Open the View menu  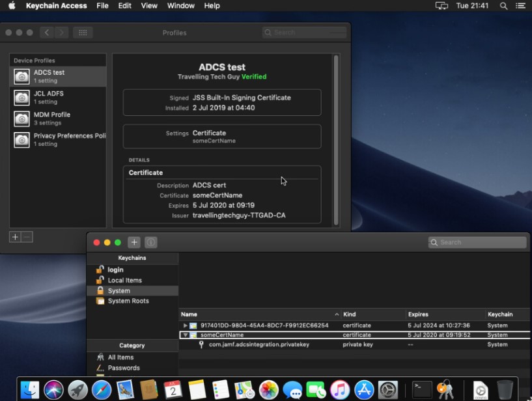coord(149,6)
